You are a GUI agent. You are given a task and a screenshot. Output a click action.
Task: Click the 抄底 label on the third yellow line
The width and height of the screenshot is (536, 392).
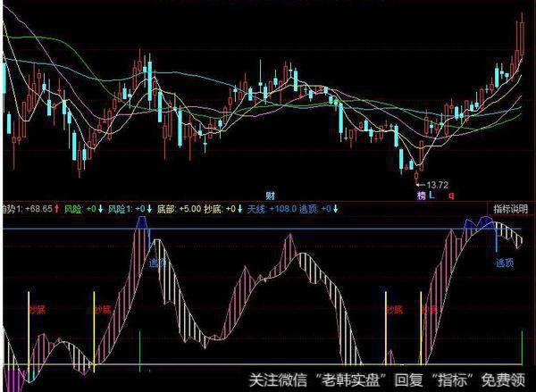point(395,310)
